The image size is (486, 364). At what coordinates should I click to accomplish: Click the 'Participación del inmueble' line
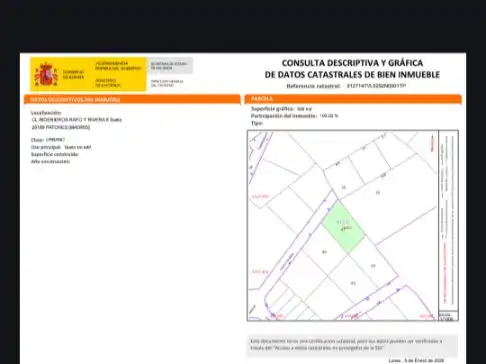pos(294,116)
